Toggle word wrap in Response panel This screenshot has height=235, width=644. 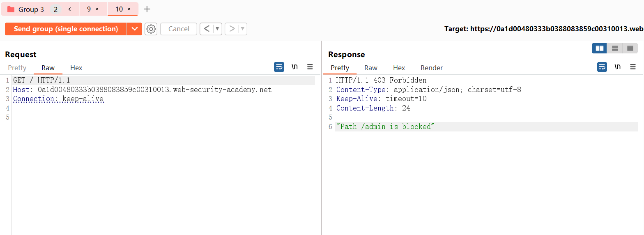(602, 67)
